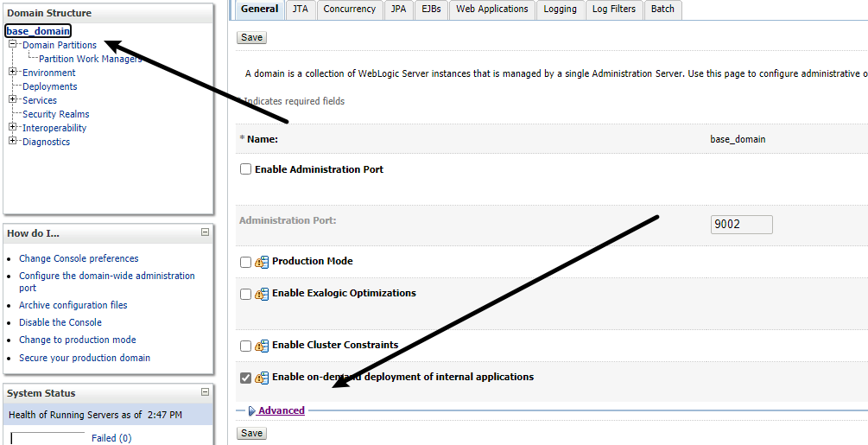
Task: Minimize the How do I panel
Action: point(205,232)
